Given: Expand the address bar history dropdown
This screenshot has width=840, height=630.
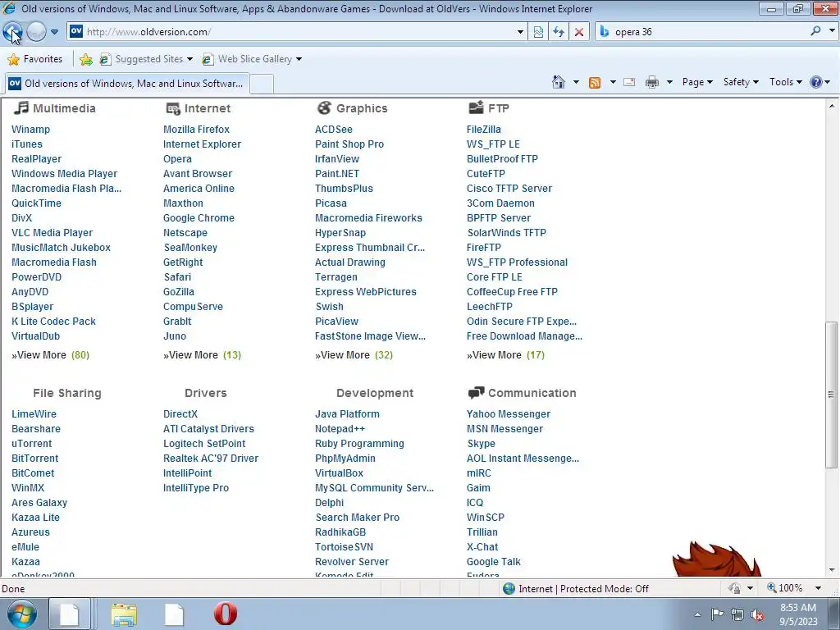Looking at the screenshot, I should click(520, 32).
